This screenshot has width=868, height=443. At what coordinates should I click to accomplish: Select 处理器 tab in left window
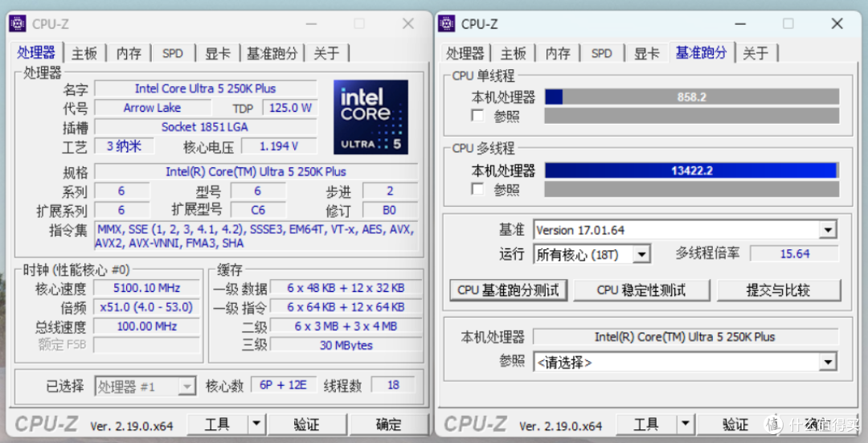[x=36, y=52]
